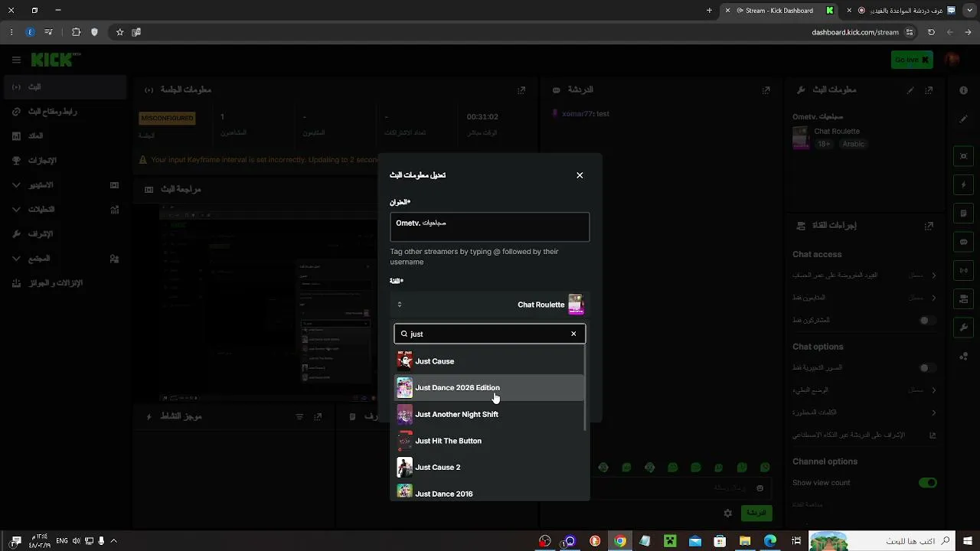Clear the category search field text
The width and height of the screenshot is (980, 551).
573,334
